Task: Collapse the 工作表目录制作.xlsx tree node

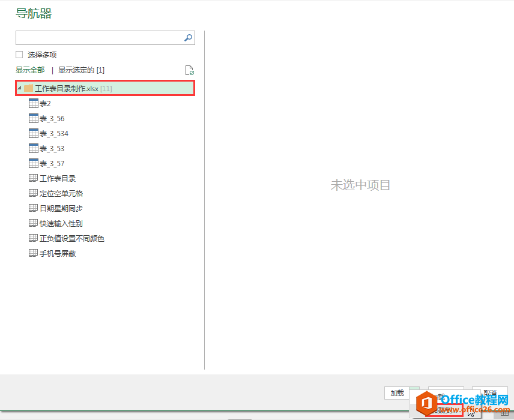Action: (x=19, y=88)
